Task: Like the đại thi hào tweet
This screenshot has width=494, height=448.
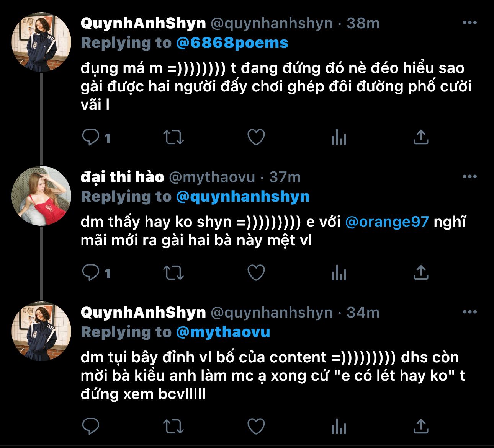Action: point(256,273)
